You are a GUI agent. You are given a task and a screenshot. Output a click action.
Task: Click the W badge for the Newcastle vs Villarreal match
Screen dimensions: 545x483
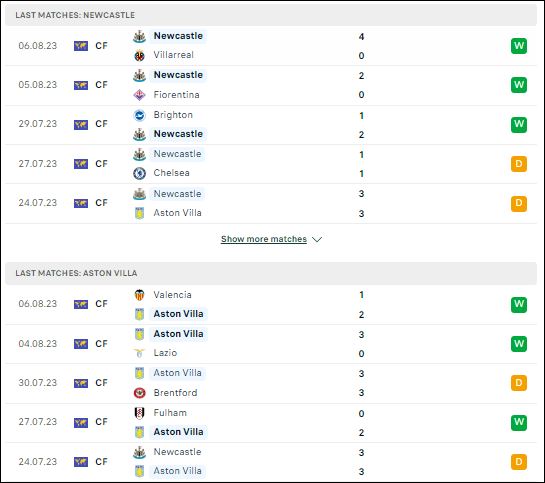coord(519,46)
